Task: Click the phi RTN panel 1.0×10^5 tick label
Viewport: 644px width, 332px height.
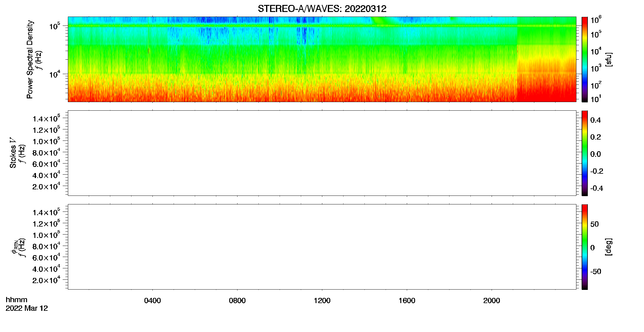Action: (x=46, y=235)
